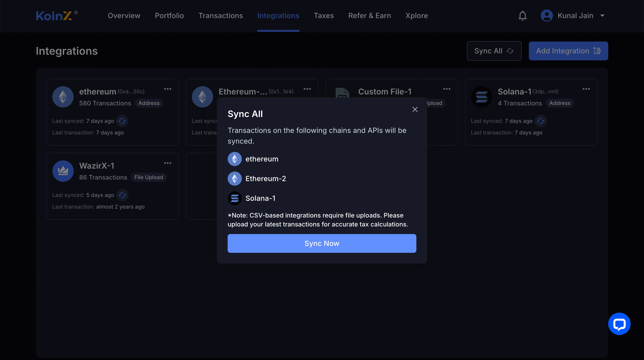Expand the Kunal Jain account dropdown arrow
This screenshot has width=644, height=360.
(602, 16)
